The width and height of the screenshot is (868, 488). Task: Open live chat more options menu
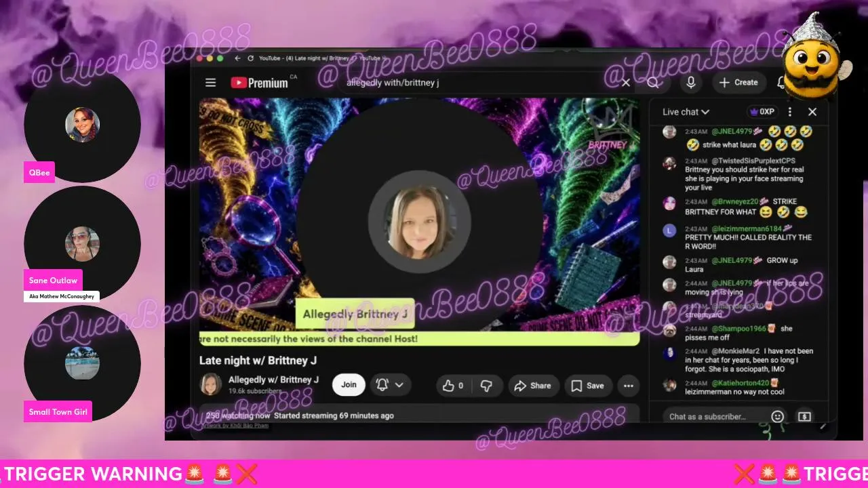tap(789, 112)
